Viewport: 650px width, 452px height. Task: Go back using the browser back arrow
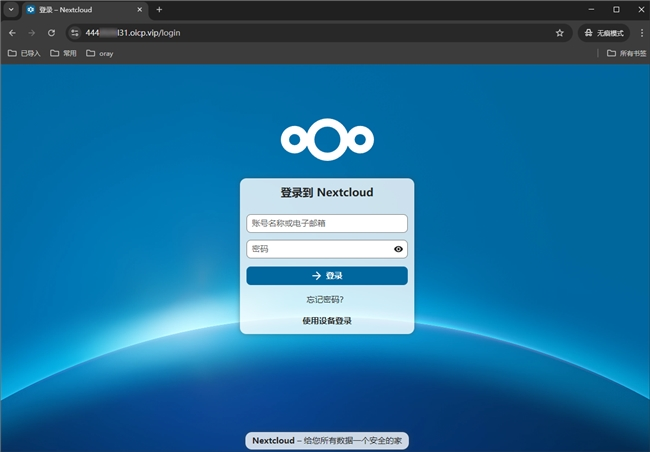[12, 32]
